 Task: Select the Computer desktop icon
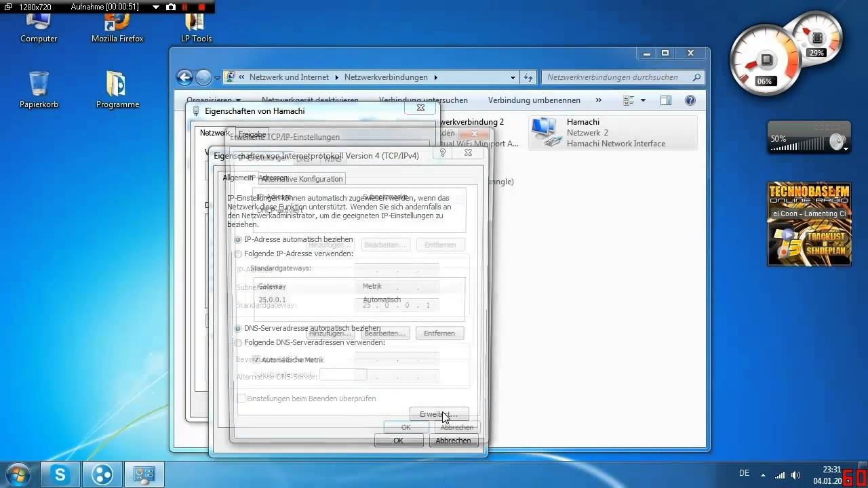click(39, 28)
